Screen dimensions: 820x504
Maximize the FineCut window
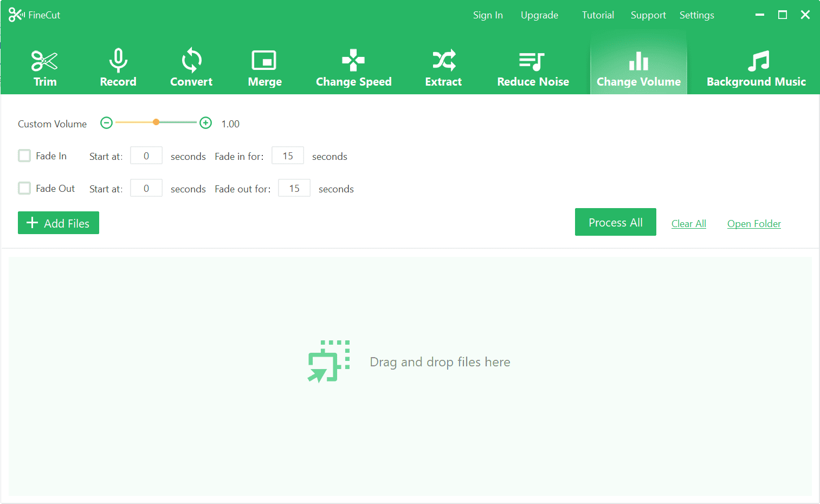pos(783,15)
